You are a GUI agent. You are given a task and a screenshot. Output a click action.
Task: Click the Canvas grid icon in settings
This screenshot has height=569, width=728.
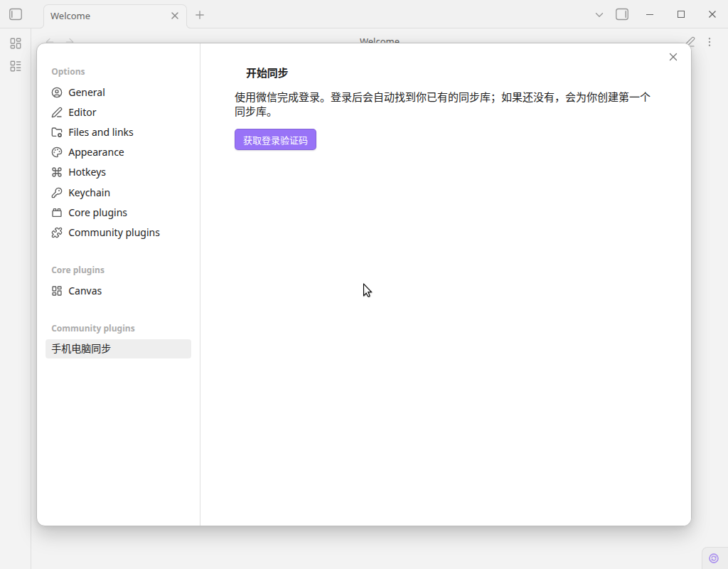click(x=57, y=291)
